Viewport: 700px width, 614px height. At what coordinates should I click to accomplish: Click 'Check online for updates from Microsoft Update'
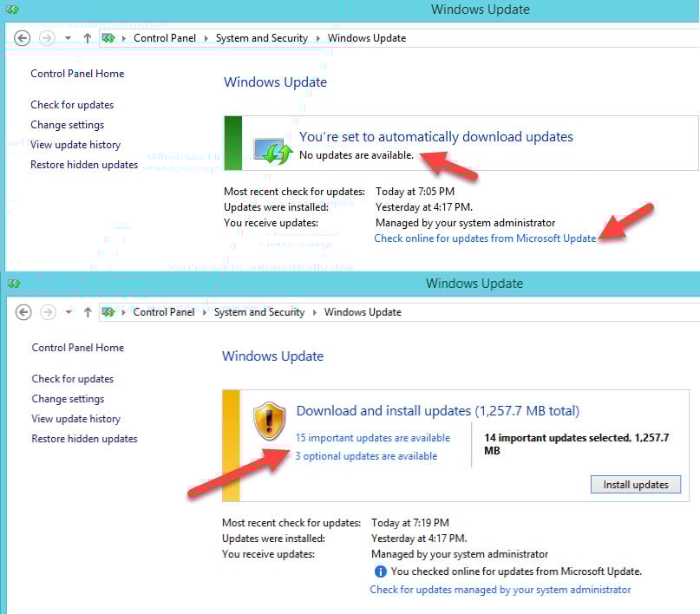(485, 238)
